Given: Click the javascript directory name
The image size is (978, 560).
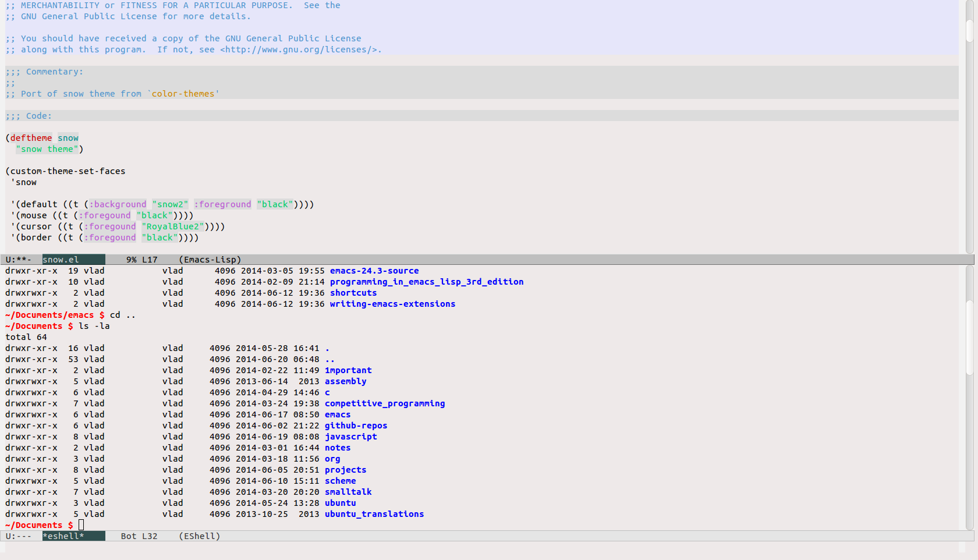Looking at the screenshot, I should (351, 437).
